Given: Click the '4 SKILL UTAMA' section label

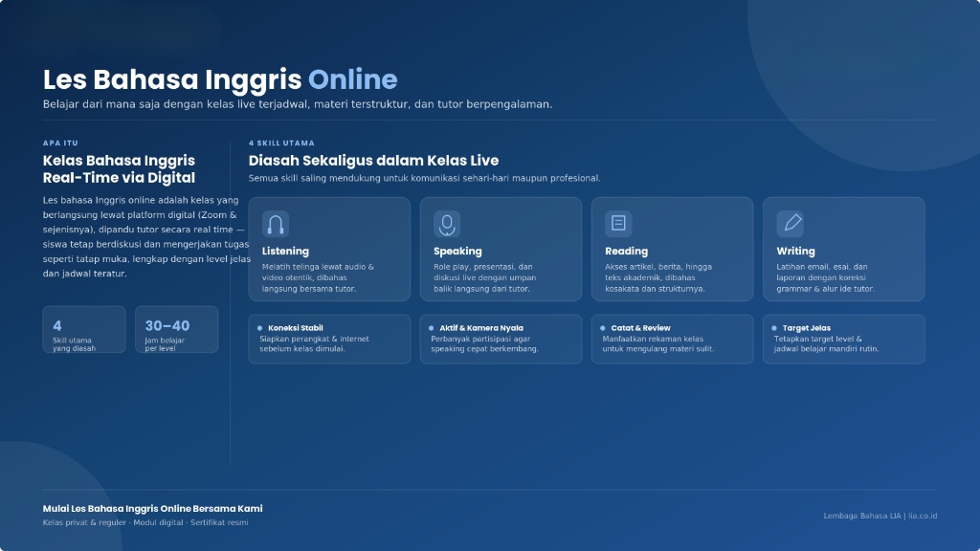Looking at the screenshot, I should point(282,143).
